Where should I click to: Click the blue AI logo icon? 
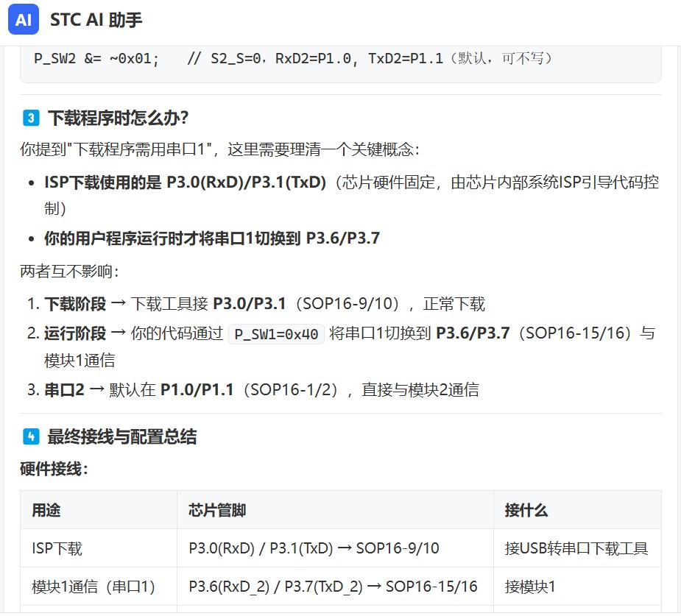(24, 20)
